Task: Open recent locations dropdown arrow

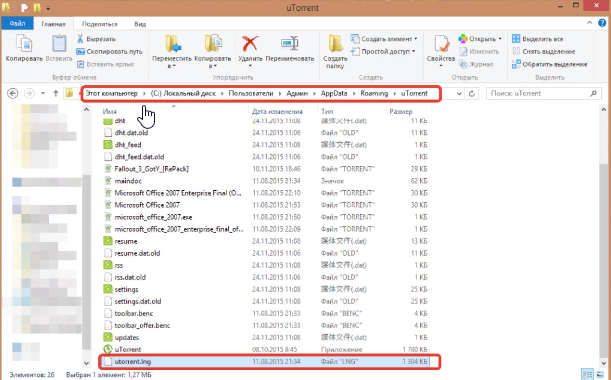Action: [x=43, y=94]
